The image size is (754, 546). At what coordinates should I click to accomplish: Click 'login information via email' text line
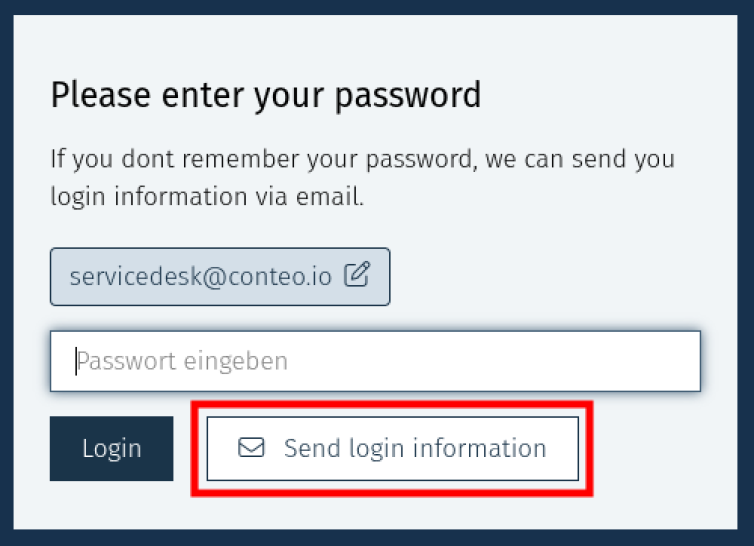pyautogui.click(x=207, y=197)
